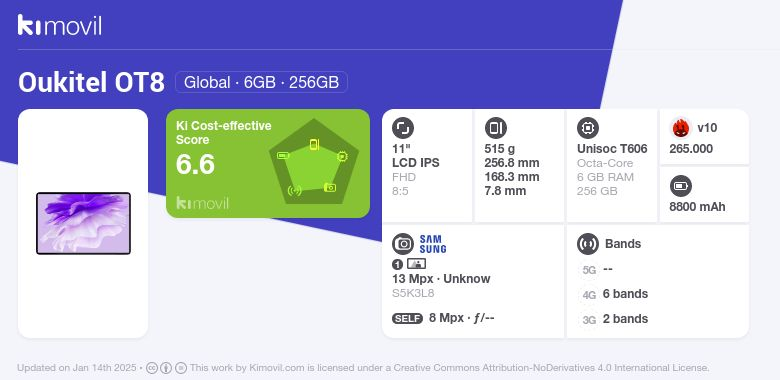The width and height of the screenshot is (780, 380).
Task: Click the SELF selfie camera badge
Action: pos(407,318)
